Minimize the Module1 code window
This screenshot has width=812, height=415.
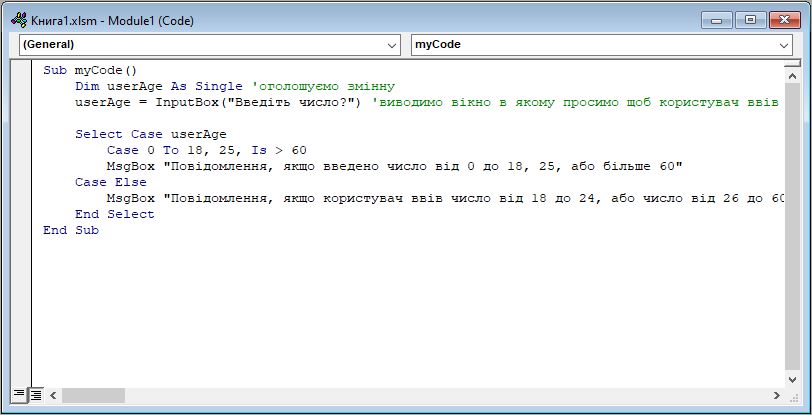[x=717, y=20]
